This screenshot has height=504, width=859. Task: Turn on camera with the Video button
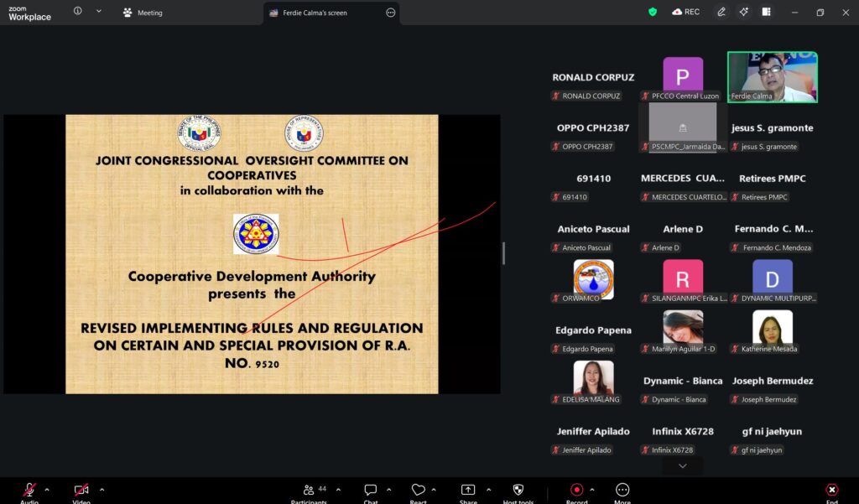[x=81, y=491]
